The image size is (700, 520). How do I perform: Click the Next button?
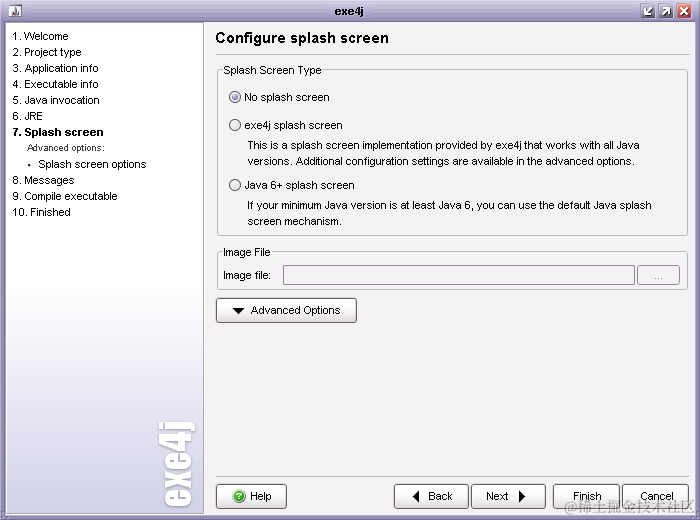(508, 496)
